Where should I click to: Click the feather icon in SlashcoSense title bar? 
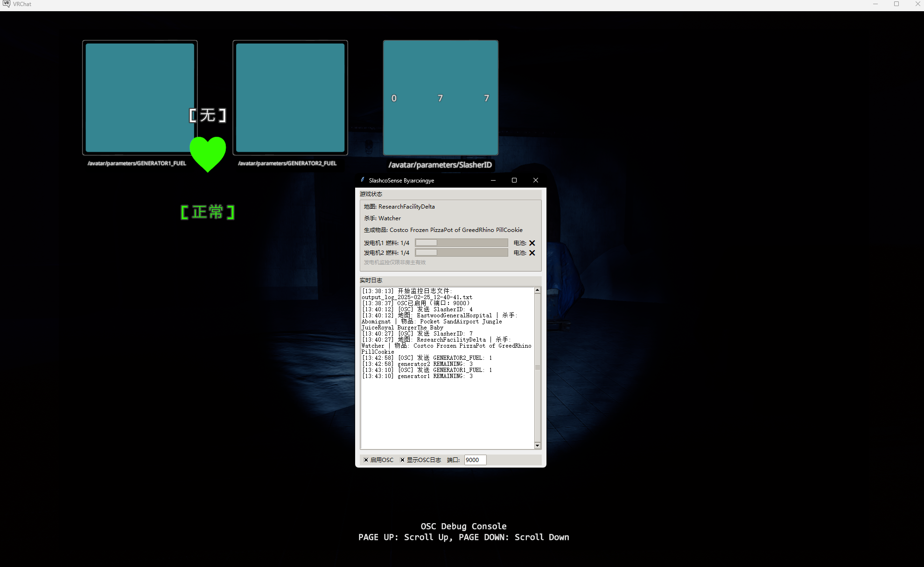[363, 180]
